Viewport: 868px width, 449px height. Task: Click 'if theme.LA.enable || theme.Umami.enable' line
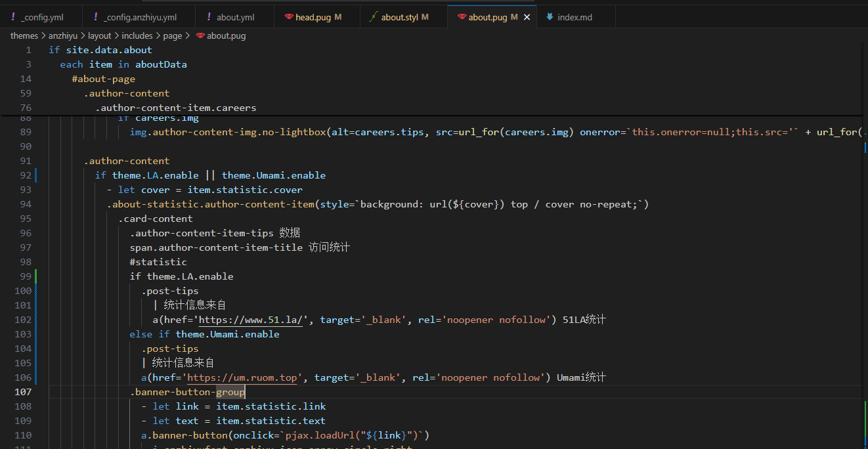coord(210,175)
